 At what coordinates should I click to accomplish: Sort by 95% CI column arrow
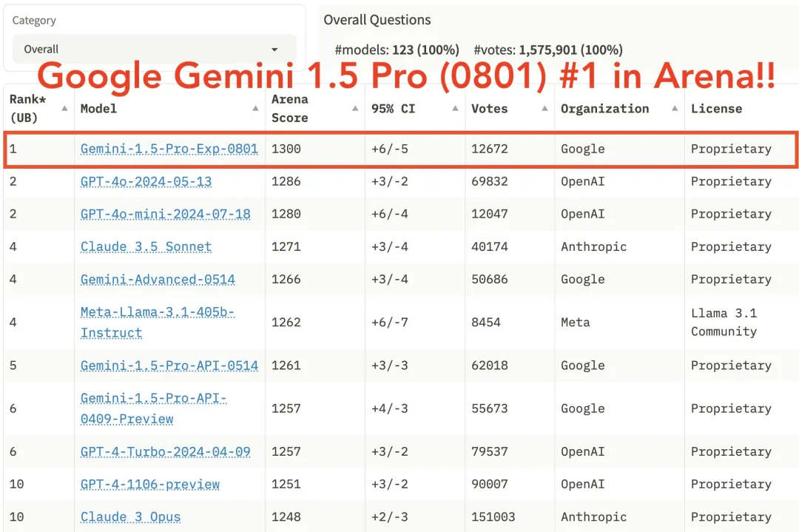pos(455,108)
